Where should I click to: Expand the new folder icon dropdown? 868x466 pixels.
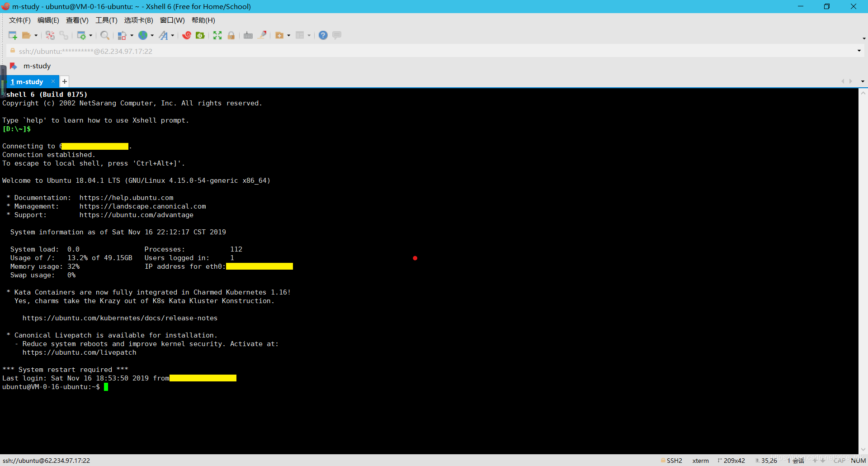(x=289, y=35)
